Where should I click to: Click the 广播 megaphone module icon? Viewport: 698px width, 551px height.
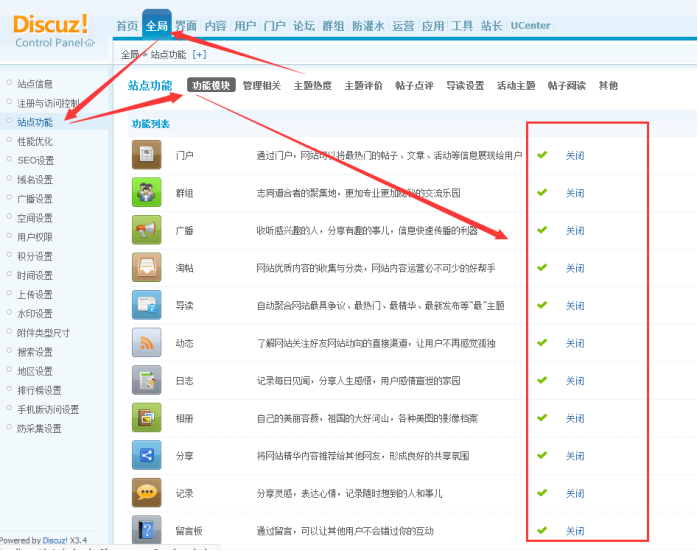tap(146, 230)
